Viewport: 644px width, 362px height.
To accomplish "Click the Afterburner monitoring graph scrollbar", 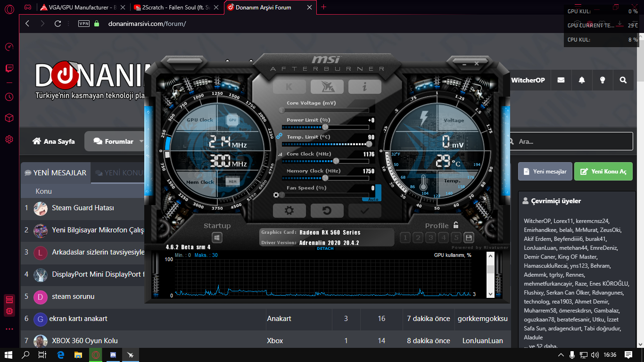I will pyautogui.click(x=490, y=275).
